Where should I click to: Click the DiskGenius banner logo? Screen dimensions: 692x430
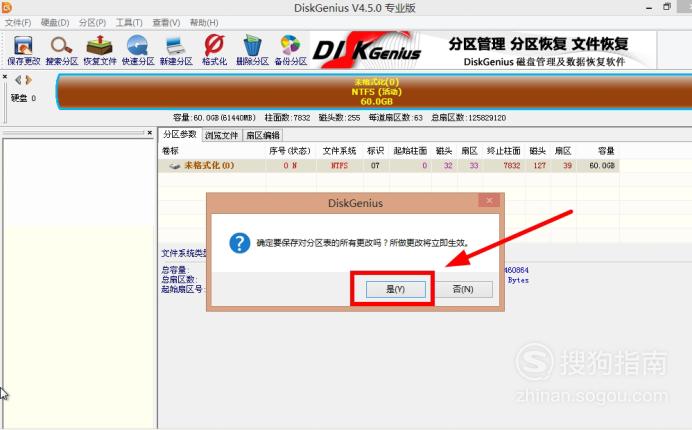tap(367, 49)
